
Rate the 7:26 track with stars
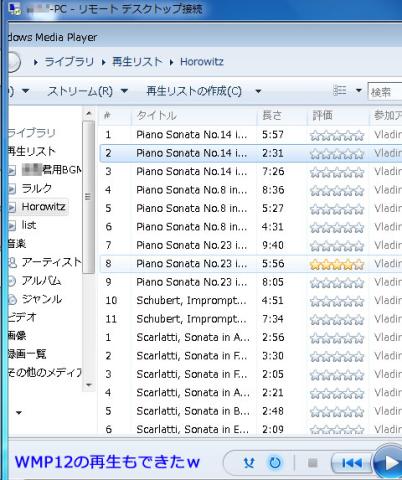(337, 172)
